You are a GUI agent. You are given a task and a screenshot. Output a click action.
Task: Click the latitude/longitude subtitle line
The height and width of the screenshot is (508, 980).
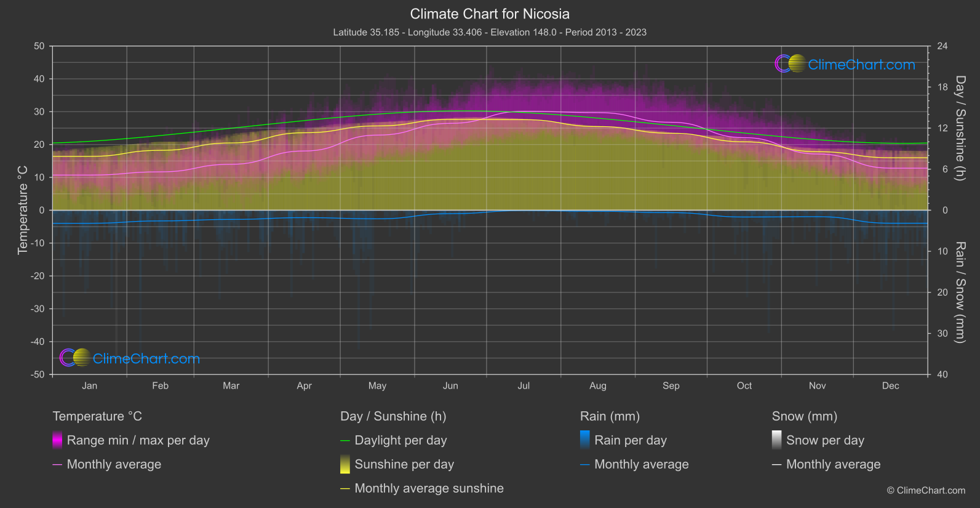(490, 32)
